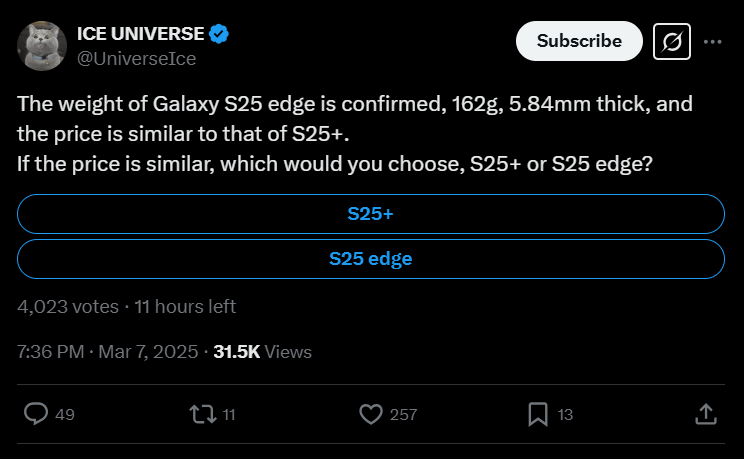
Task: Bookmark this post using the bookmark icon
Action: tap(538, 414)
